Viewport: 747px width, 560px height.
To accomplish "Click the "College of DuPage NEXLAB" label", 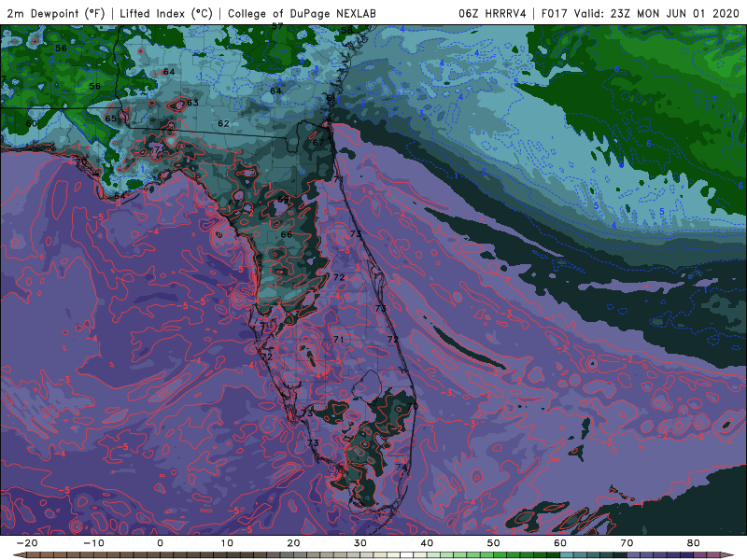I will (302, 13).
